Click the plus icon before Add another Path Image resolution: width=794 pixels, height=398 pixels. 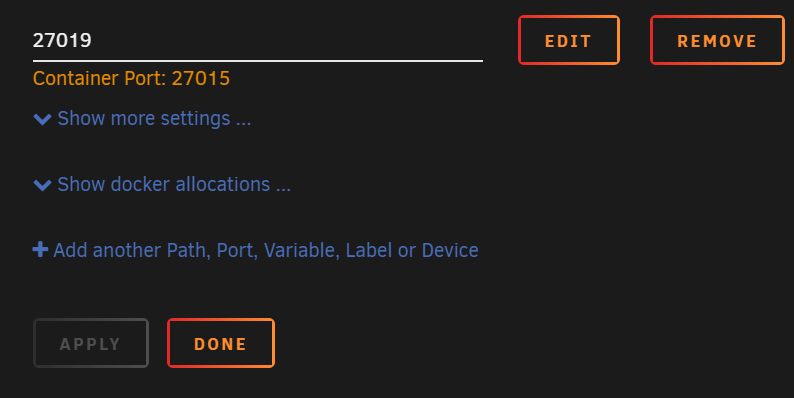40,250
